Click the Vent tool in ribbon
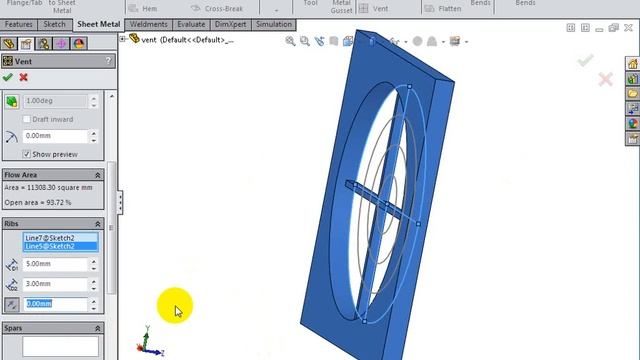The image size is (640, 360). pos(373,8)
